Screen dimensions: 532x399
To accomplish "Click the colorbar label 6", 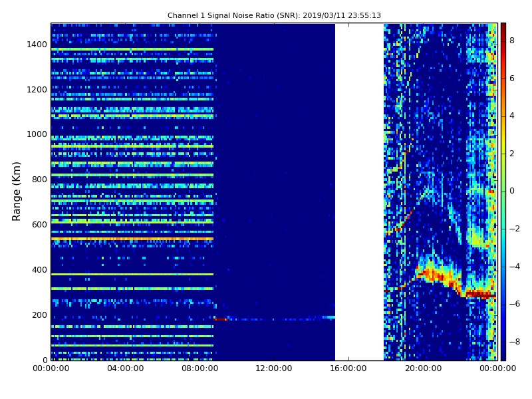I will pyautogui.click(x=512, y=78).
